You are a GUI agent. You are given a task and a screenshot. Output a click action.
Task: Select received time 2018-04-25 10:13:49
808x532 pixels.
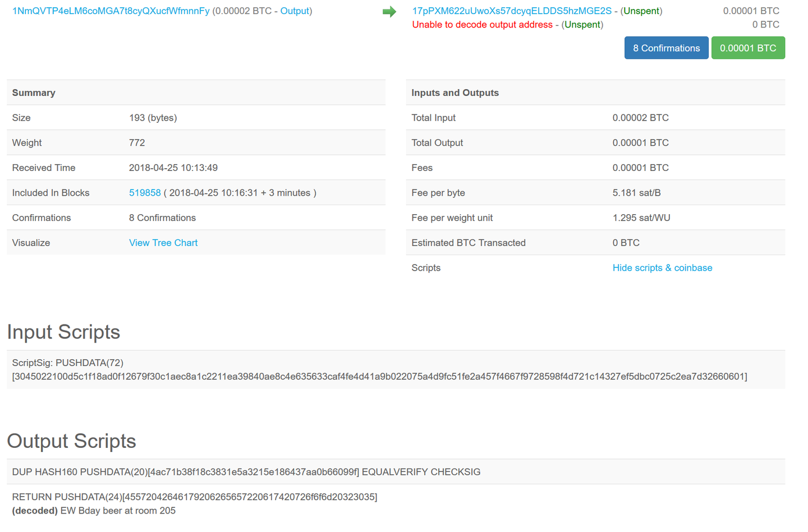(x=173, y=168)
